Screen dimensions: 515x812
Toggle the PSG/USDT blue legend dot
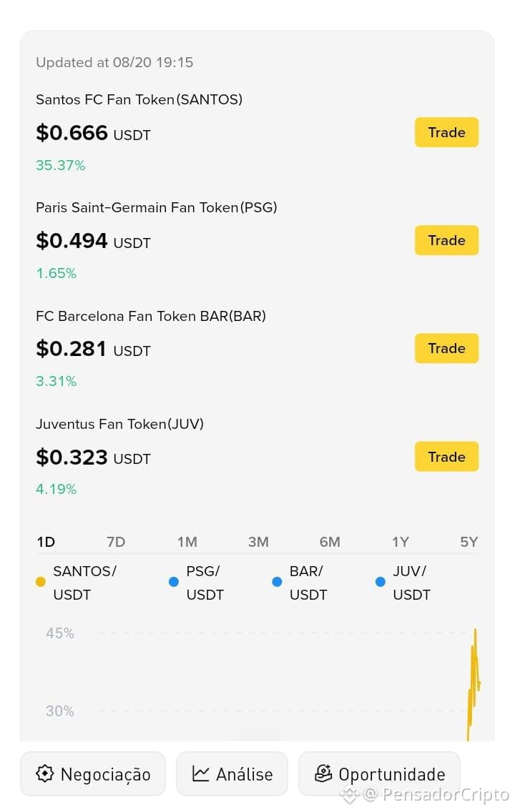174,582
